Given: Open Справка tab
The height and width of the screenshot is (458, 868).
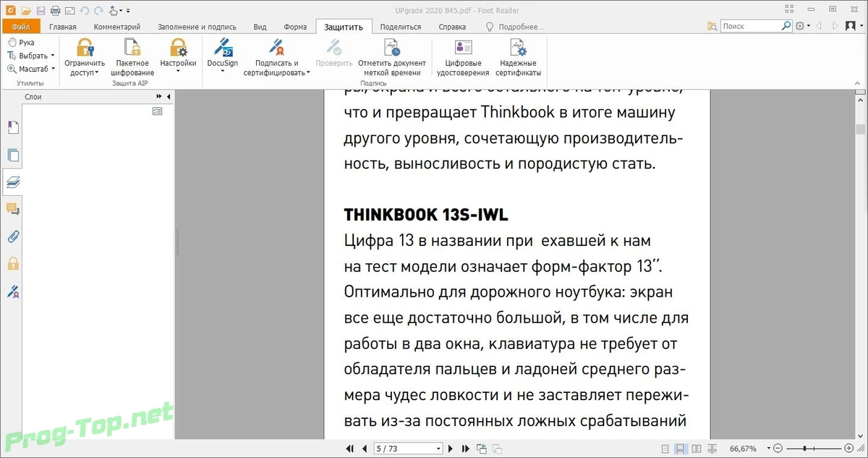Looking at the screenshot, I should pyautogui.click(x=452, y=27).
